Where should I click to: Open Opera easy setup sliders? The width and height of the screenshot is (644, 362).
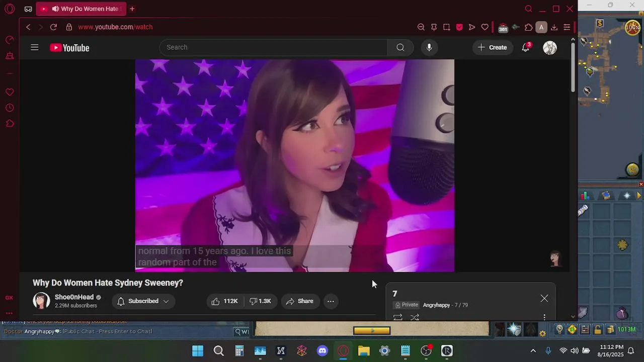pos(567,27)
